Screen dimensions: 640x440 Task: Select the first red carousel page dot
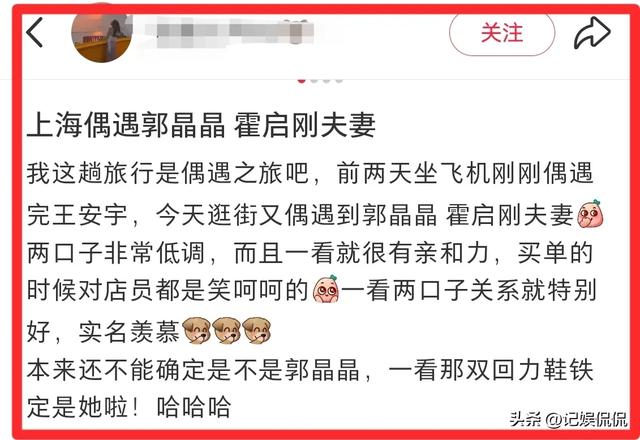point(302,80)
